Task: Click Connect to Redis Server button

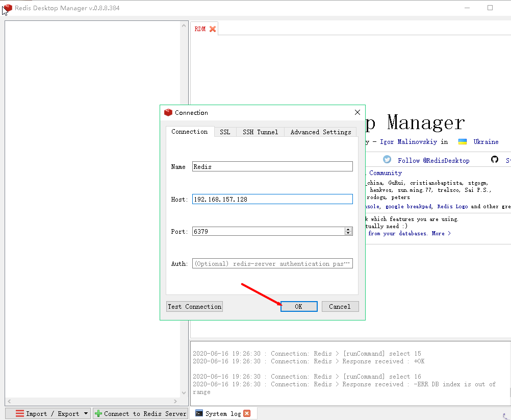Action: [140, 413]
